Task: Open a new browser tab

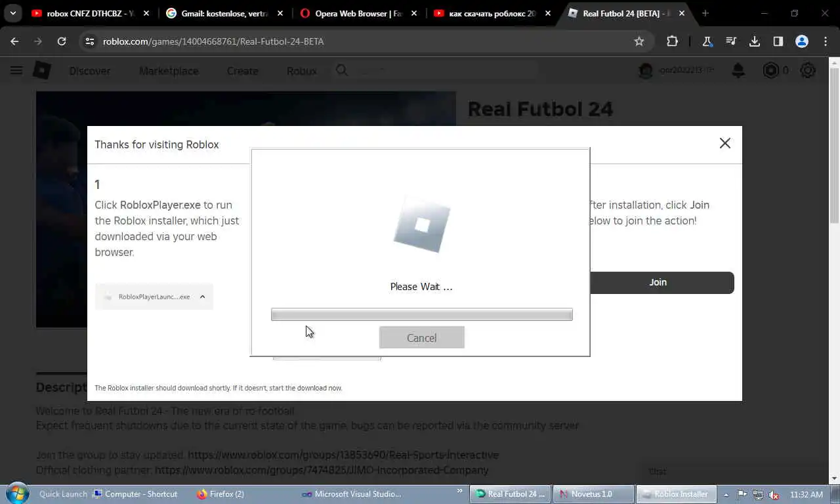Action: [705, 13]
